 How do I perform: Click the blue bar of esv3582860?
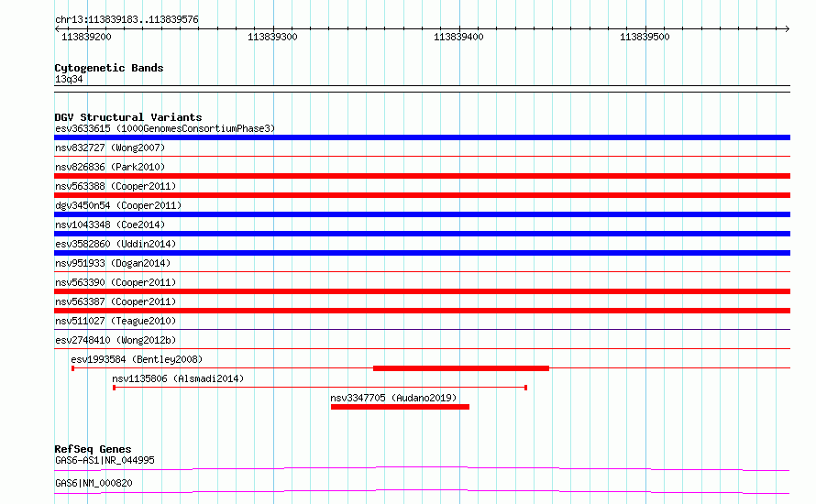422,253
